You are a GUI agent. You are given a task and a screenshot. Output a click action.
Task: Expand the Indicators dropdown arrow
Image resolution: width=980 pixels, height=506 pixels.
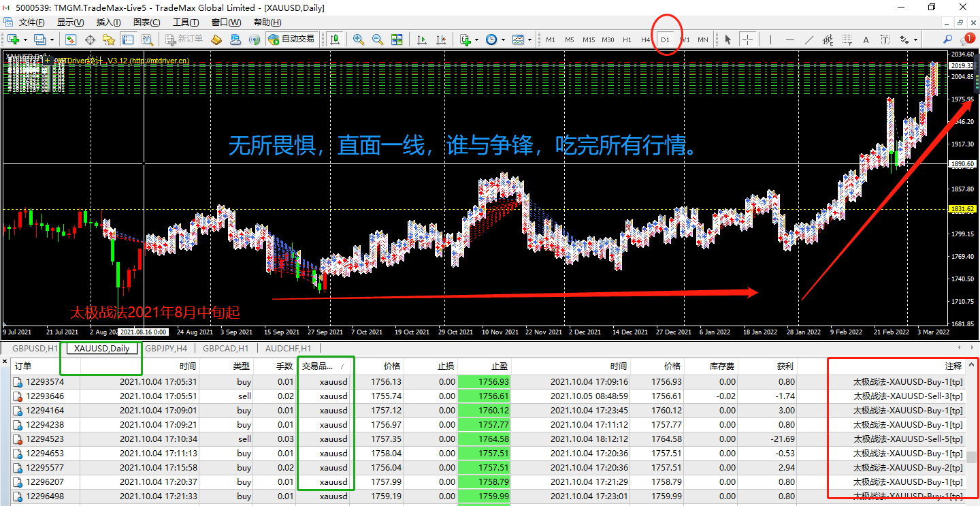(476, 39)
